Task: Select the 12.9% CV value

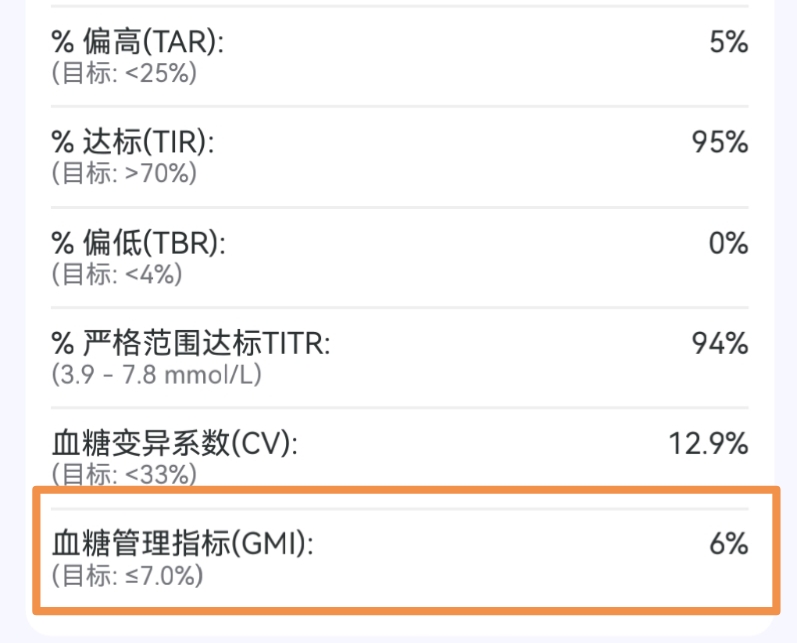Action: point(708,444)
